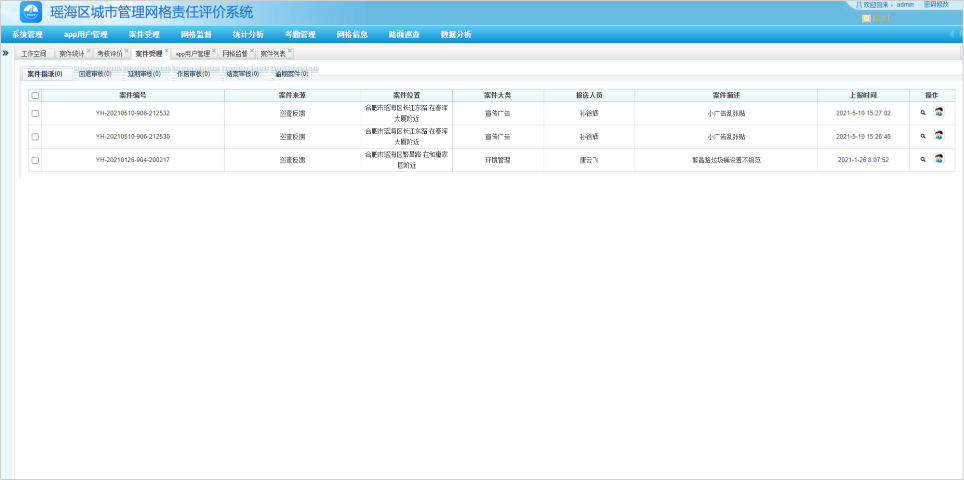Expand the left sidebar with double arrow
The image size is (964, 480).
(6, 52)
